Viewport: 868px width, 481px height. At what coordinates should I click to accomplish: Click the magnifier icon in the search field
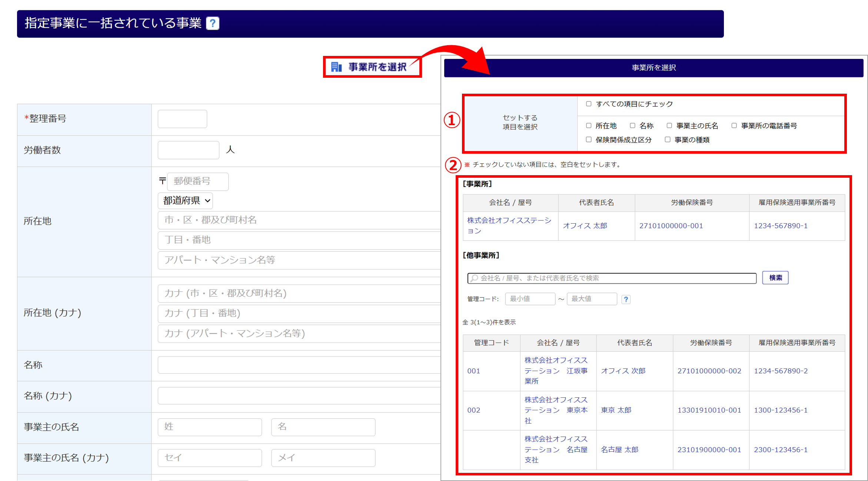click(474, 278)
